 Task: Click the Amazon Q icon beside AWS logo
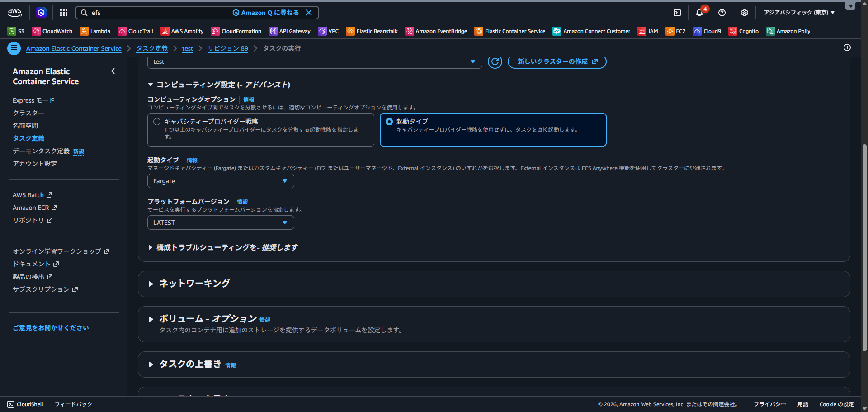pyautogui.click(x=41, y=13)
